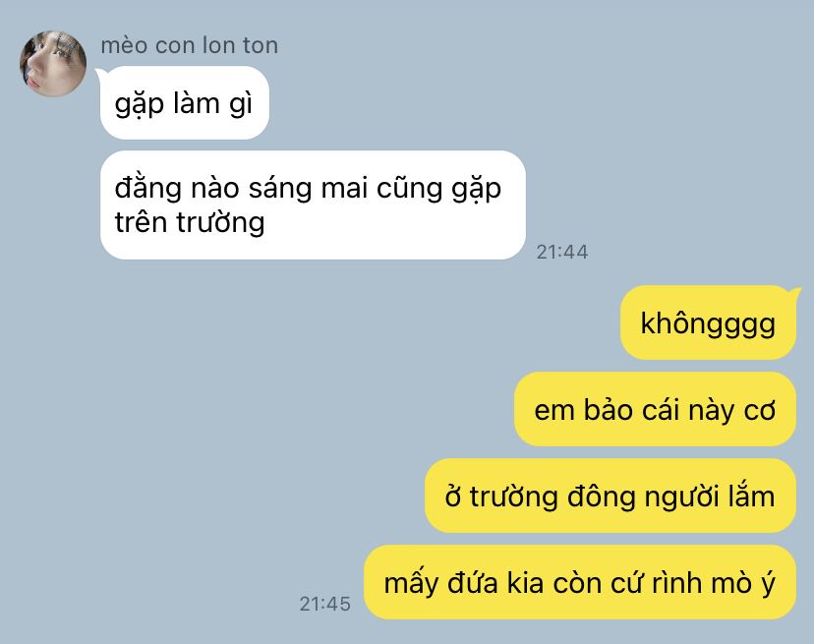
Task: Tap the 'mấy đứa kia còn cứ rình mò ý' bubble
Action: coord(580,582)
